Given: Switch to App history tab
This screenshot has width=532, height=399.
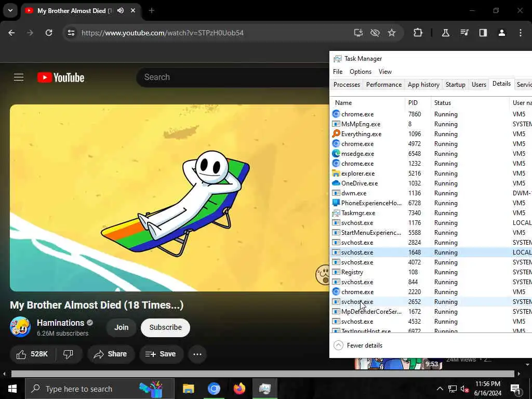Looking at the screenshot, I should pyautogui.click(x=423, y=85).
